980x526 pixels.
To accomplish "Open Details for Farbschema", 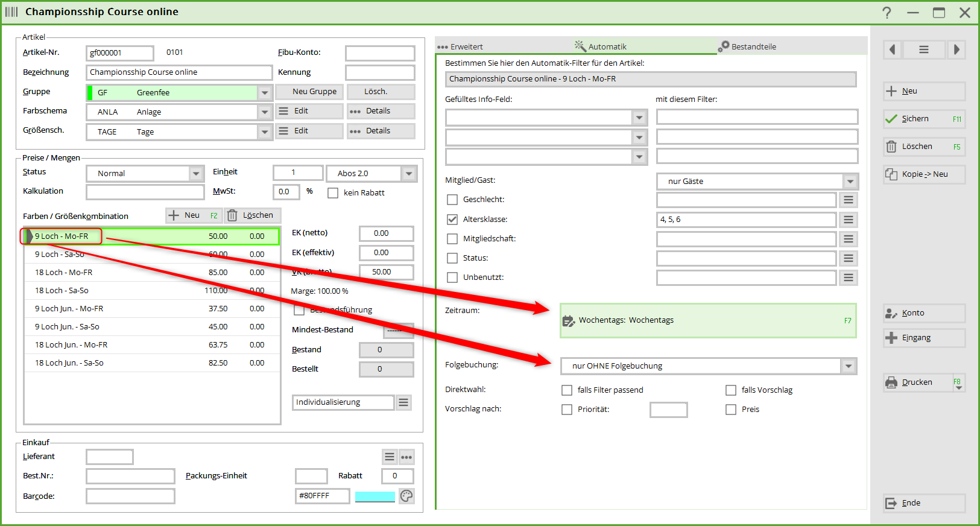I will pyautogui.click(x=381, y=111).
